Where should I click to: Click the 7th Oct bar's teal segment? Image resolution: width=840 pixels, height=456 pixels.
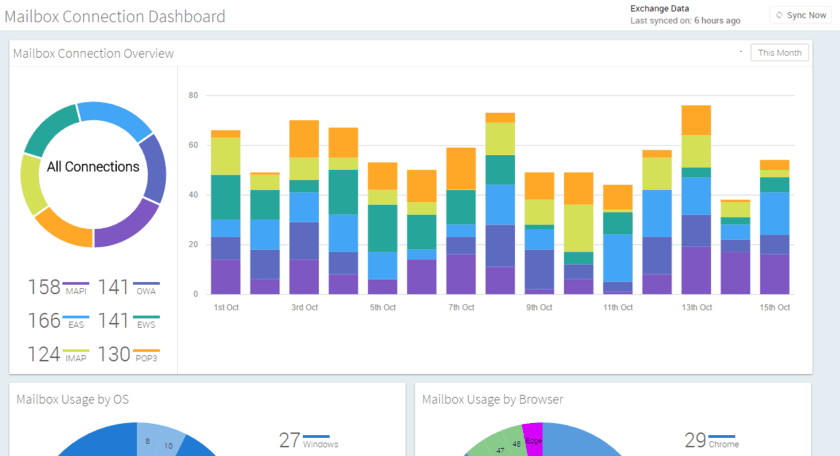461,206
